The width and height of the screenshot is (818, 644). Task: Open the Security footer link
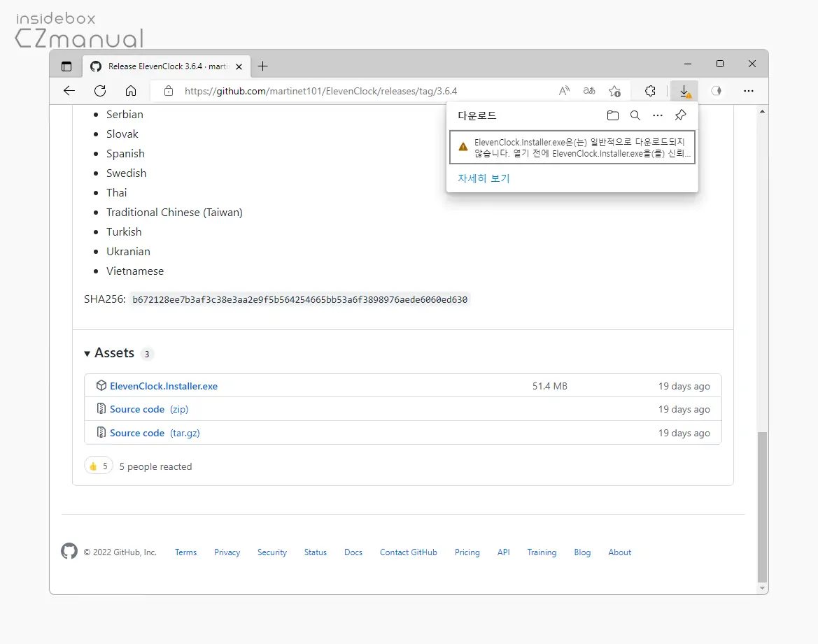pos(272,552)
